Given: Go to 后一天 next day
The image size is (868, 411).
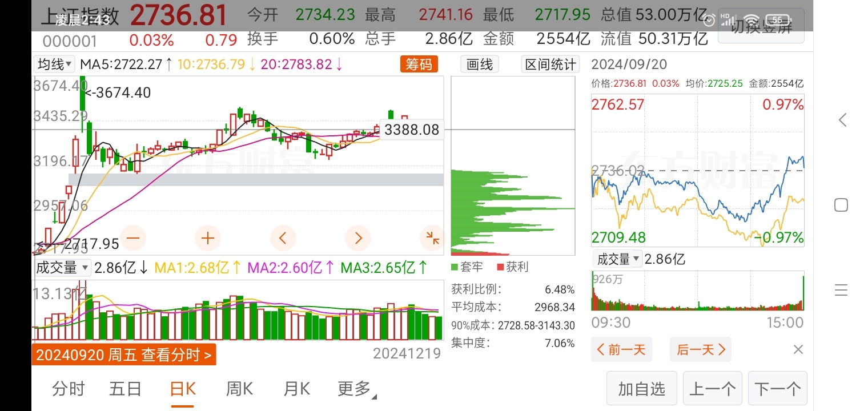Looking at the screenshot, I should coord(701,349).
